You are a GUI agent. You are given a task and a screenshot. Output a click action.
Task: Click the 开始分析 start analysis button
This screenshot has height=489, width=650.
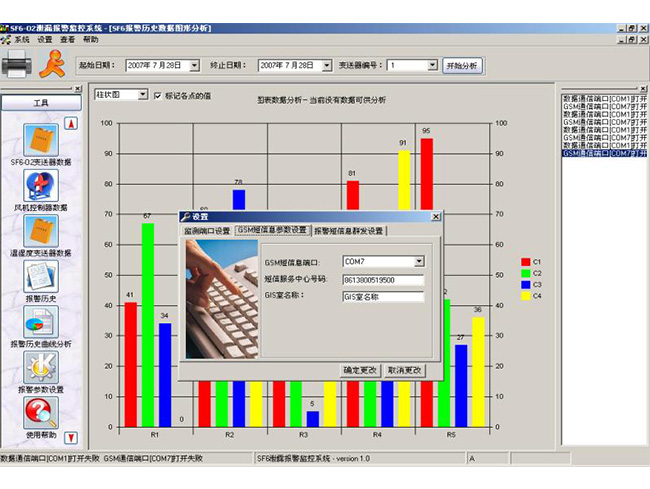click(462, 65)
